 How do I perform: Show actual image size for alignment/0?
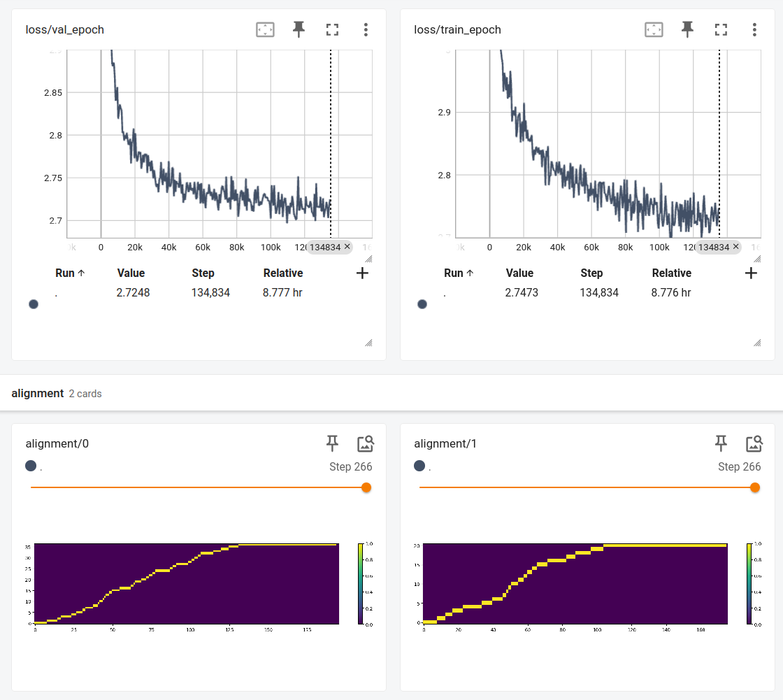coord(365,443)
